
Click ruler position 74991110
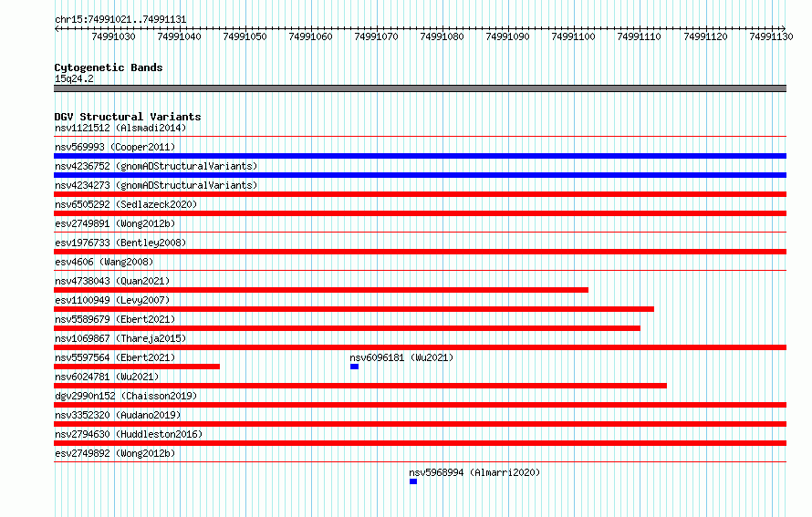coord(640,36)
